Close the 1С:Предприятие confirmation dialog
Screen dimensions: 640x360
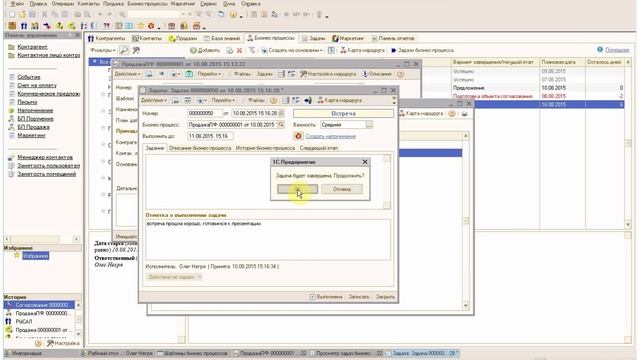365,162
